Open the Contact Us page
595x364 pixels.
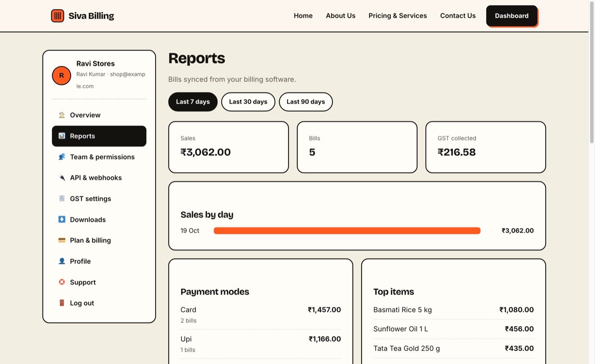pos(458,16)
